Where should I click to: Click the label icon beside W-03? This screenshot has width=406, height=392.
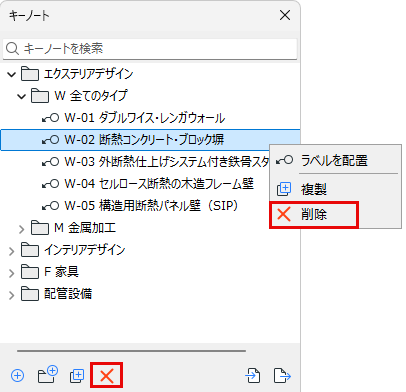[50, 162]
